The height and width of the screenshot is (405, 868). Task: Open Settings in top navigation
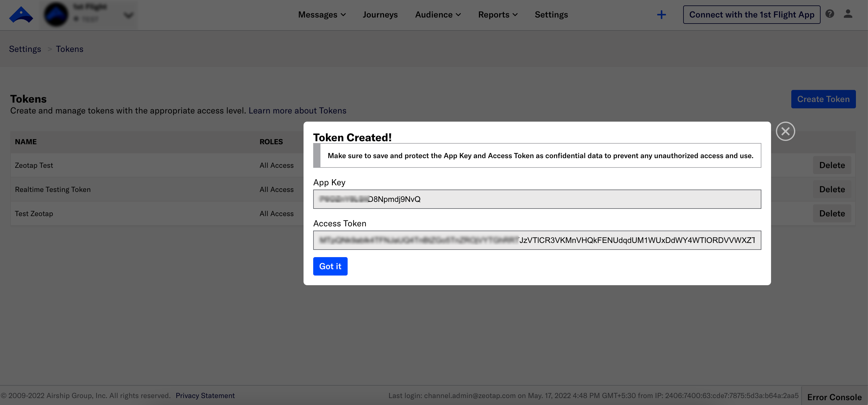(x=551, y=14)
